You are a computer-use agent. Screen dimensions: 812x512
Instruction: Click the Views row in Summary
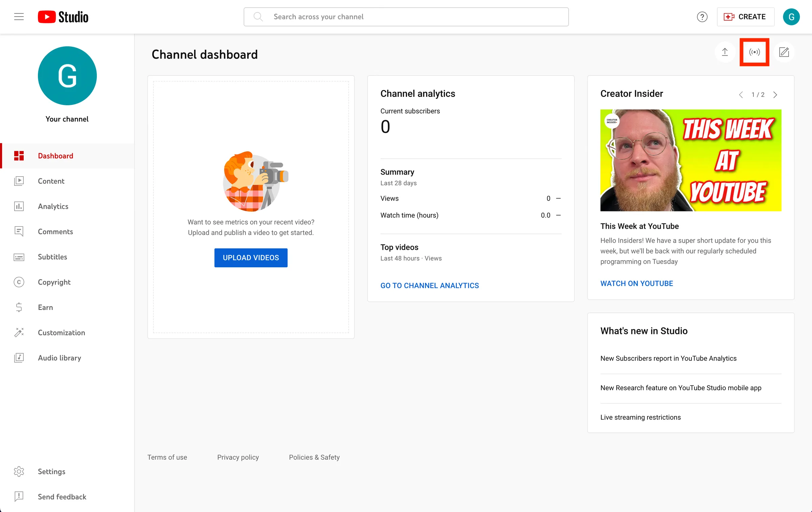[471, 198]
